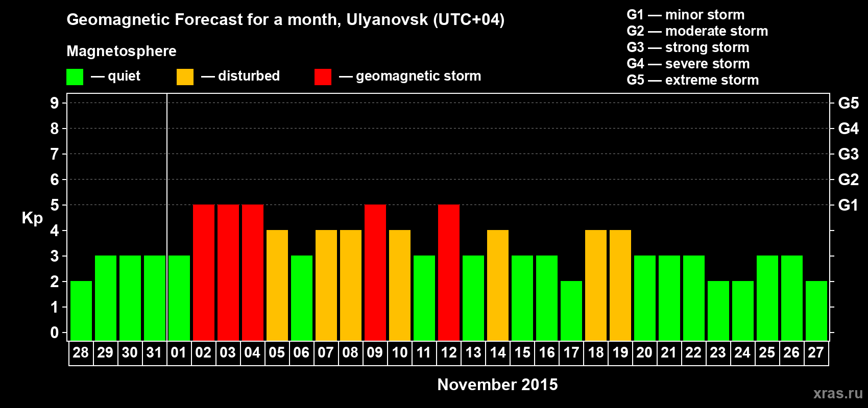Click the red storm bar for November 09

click(375, 272)
